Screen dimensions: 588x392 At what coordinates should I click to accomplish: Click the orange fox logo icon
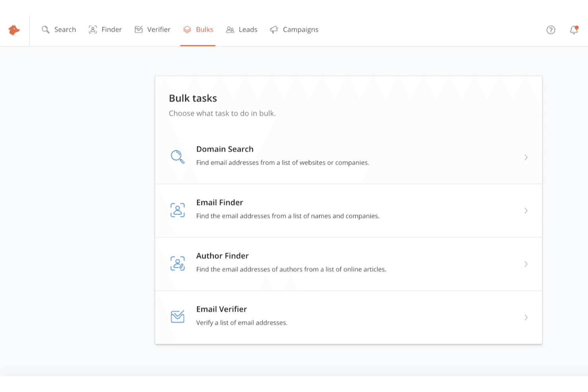tap(14, 30)
